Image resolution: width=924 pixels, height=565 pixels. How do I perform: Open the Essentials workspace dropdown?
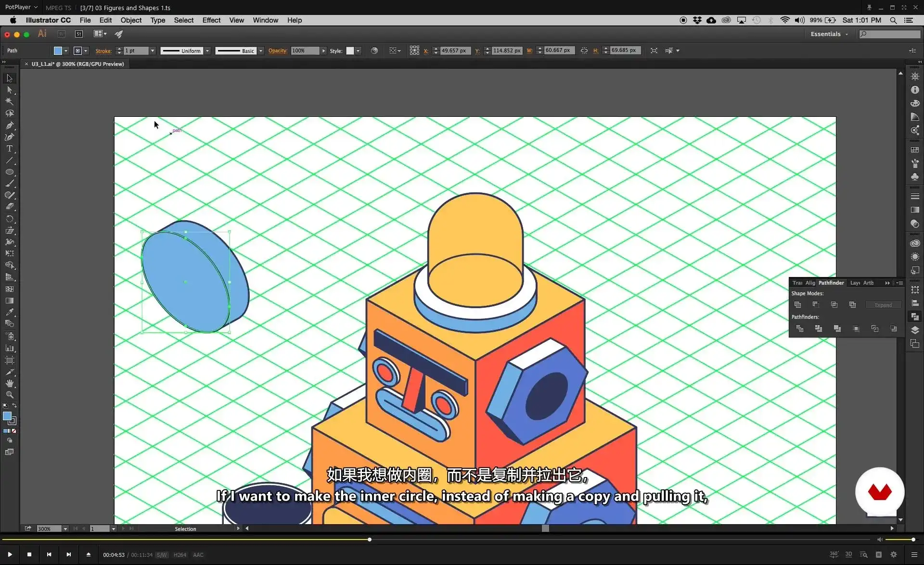tap(829, 34)
